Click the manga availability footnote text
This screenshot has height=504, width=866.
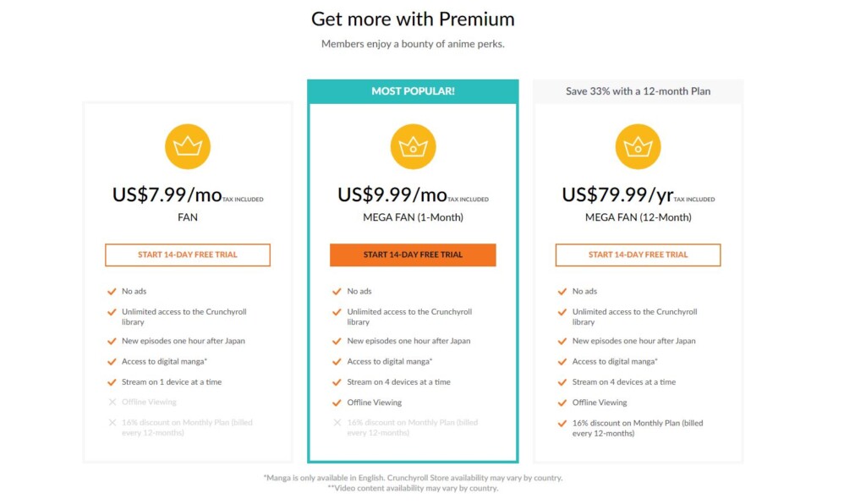tap(413, 478)
